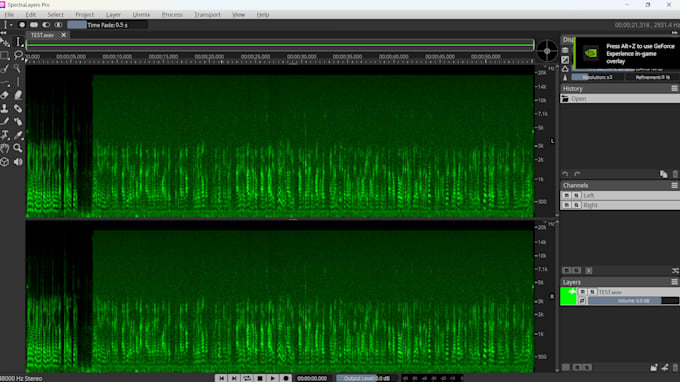Solo the Right channel
This screenshot has height=382, width=680.
point(576,205)
